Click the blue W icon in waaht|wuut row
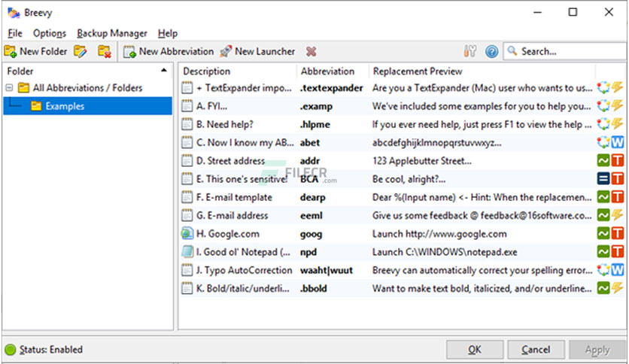 pyautogui.click(x=618, y=270)
